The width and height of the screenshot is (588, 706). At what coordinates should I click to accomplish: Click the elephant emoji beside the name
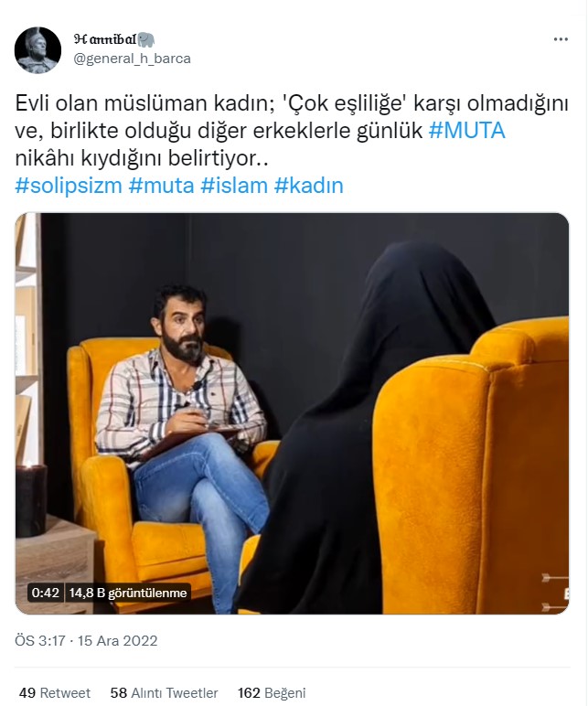point(146,39)
